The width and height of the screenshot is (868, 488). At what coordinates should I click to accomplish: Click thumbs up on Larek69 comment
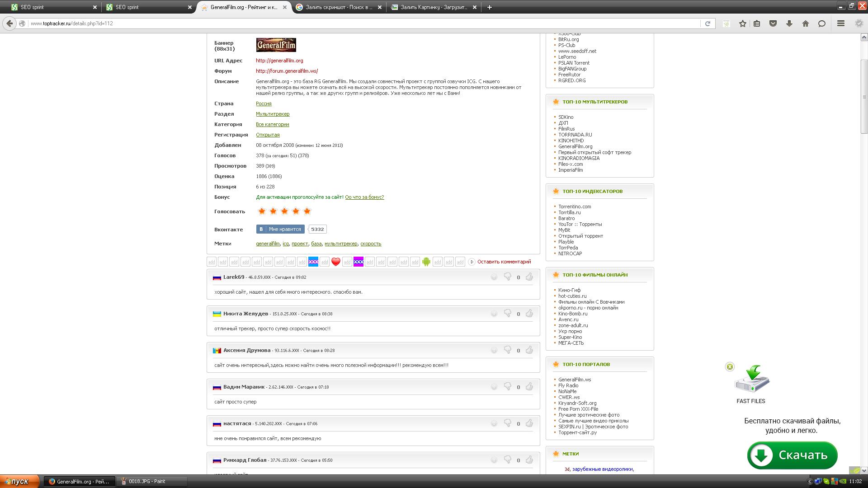[529, 277]
